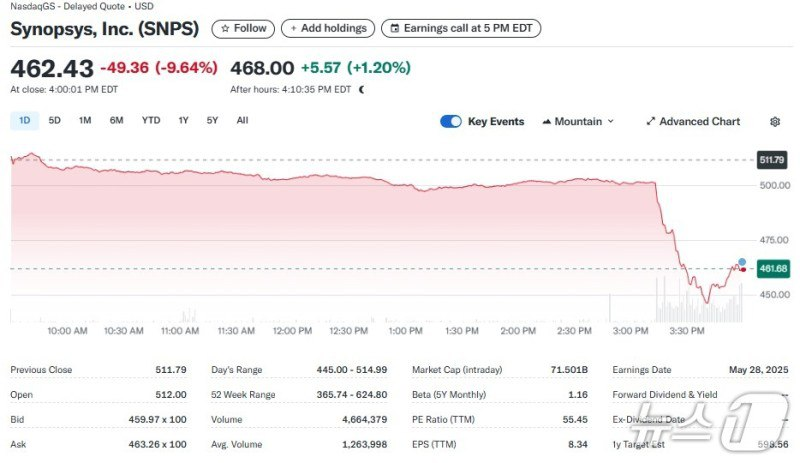This screenshot has height=463, width=800.
Task: Open chart settings gear icon
Action: 775,121
